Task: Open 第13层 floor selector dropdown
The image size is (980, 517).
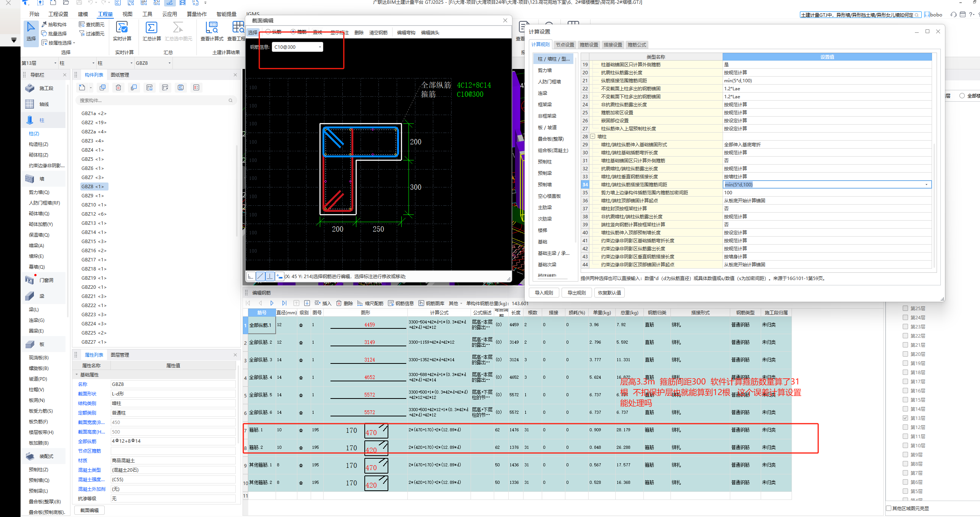Action: 55,63
